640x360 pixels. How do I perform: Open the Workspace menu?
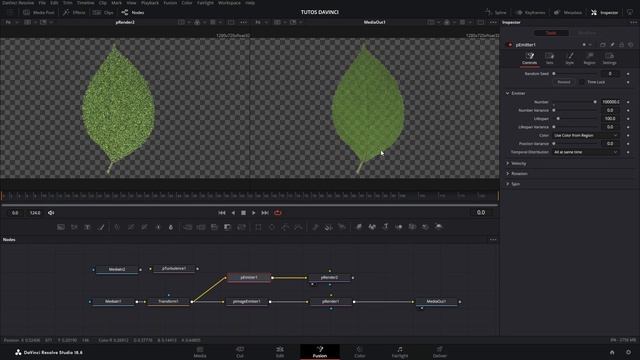(229, 3)
